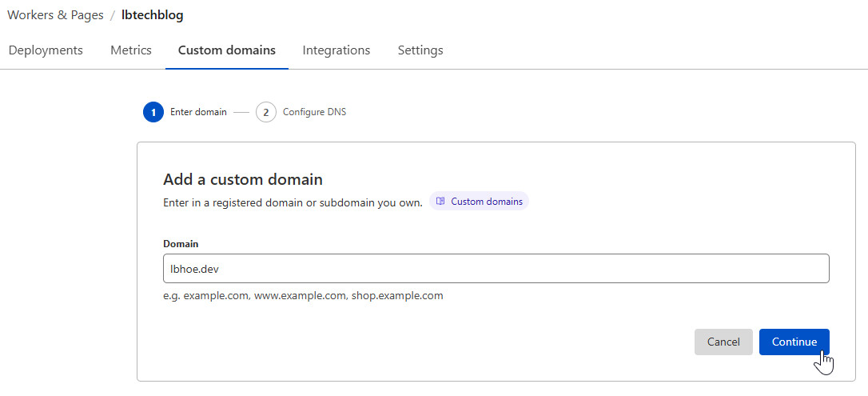Focus the Domain text field
The height and width of the screenshot is (396, 868).
496,269
